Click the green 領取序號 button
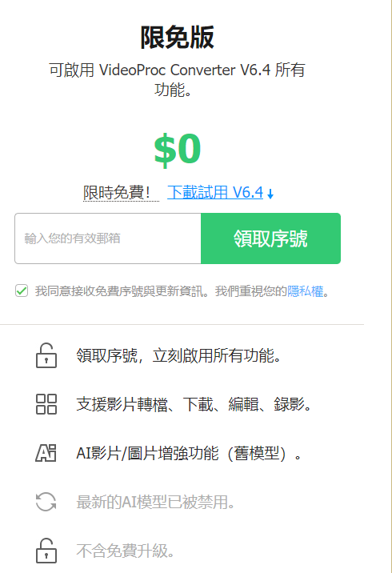This screenshot has width=392, height=573. pos(270,238)
